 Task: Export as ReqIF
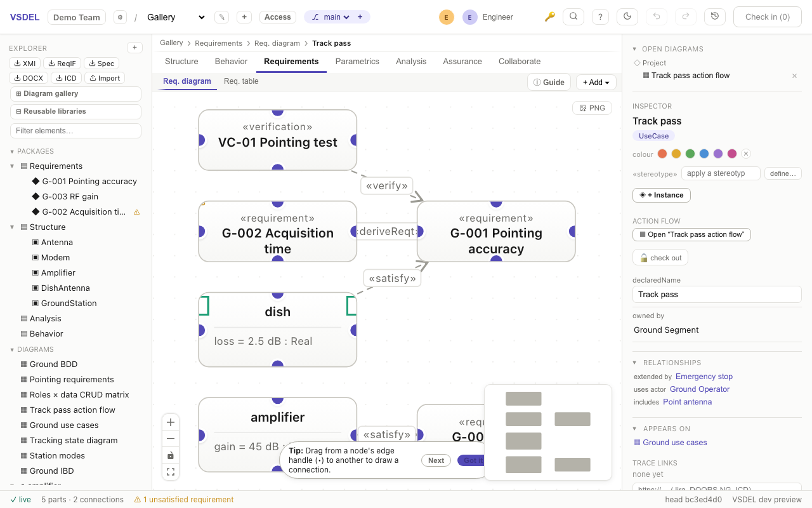62,63
